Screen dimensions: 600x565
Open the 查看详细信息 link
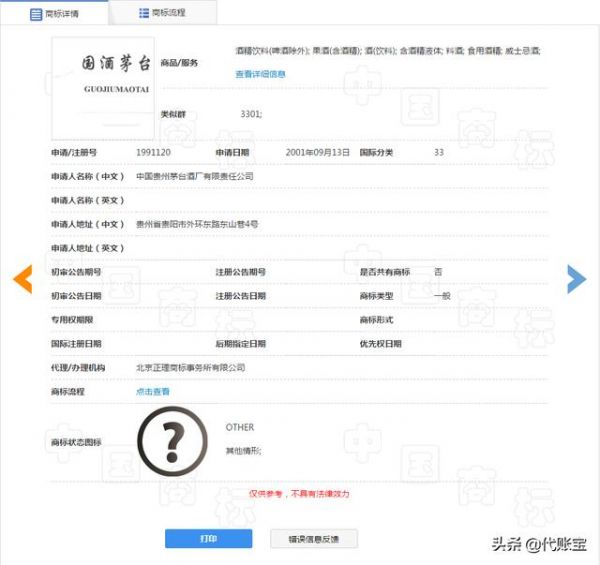pos(260,74)
